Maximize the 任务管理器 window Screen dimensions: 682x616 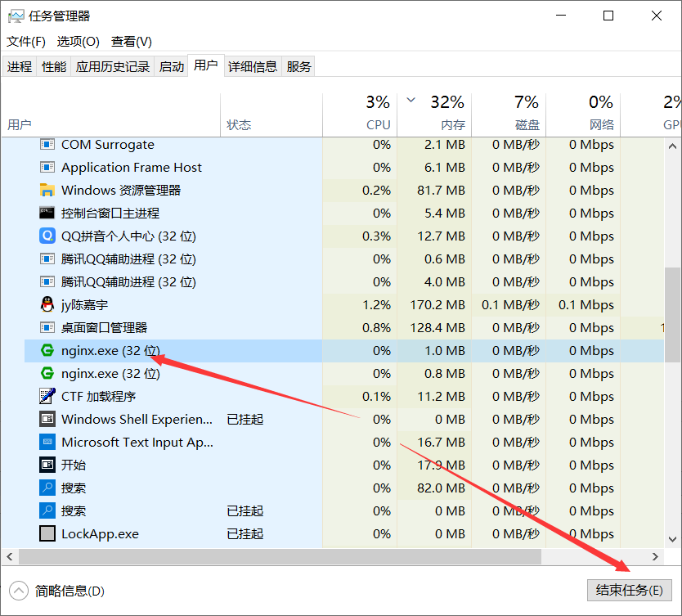pyautogui.click(x=608, y=16)
